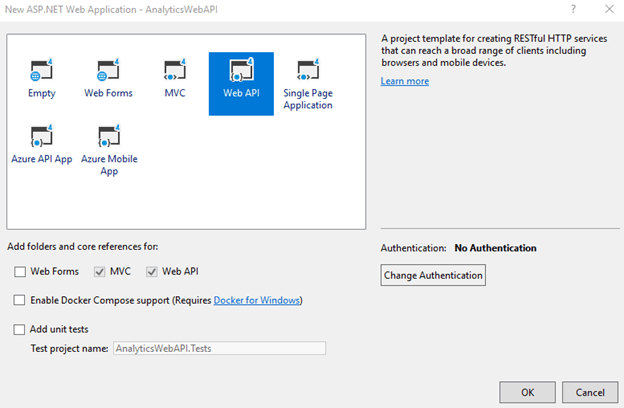624x408 pixels.
Task: Open the help question mark in title bar
Action: tap(573, 9)
